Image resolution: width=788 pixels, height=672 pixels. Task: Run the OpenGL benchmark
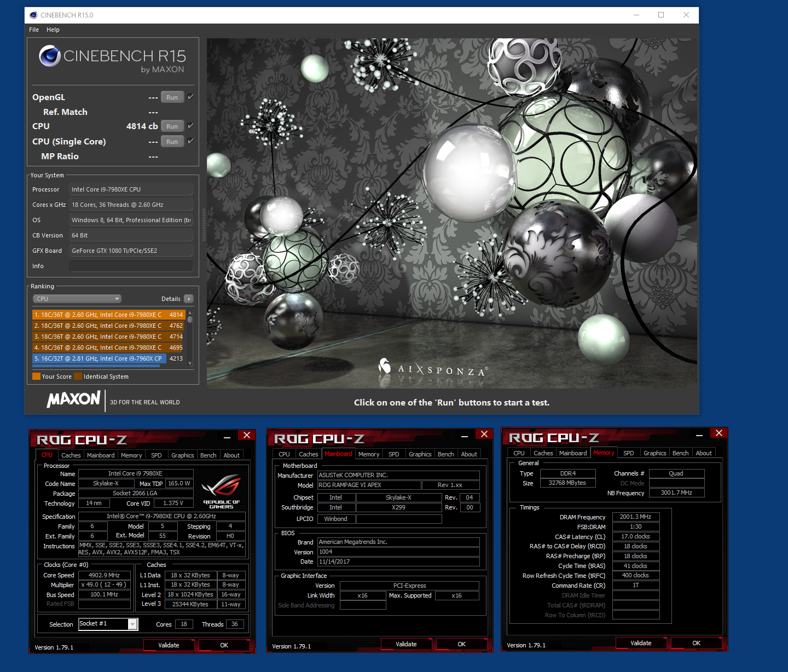[x=172, y=97]
